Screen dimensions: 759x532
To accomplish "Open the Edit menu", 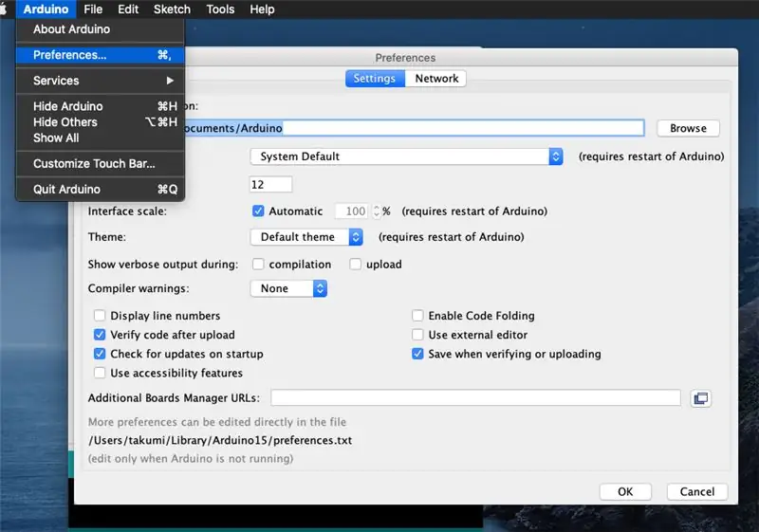I will [128, 9].
